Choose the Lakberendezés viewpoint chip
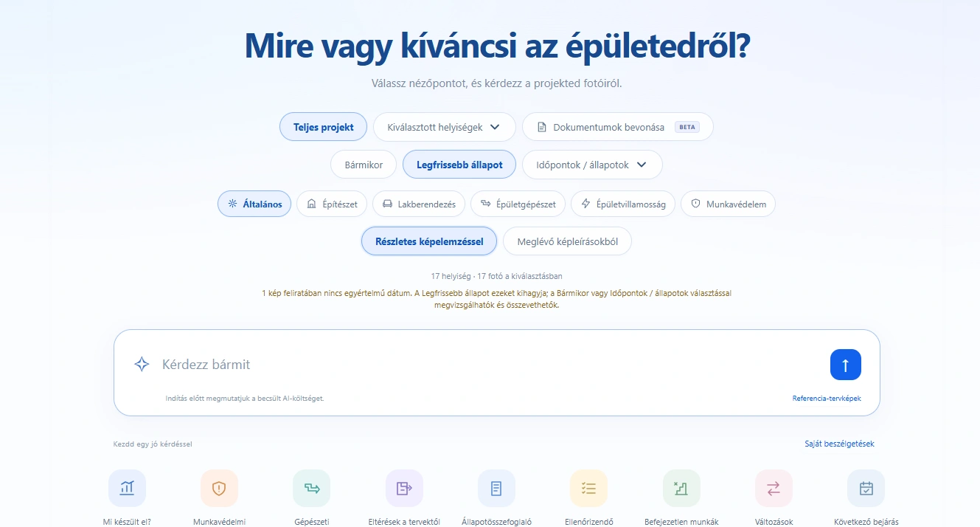 click(419, 204)
